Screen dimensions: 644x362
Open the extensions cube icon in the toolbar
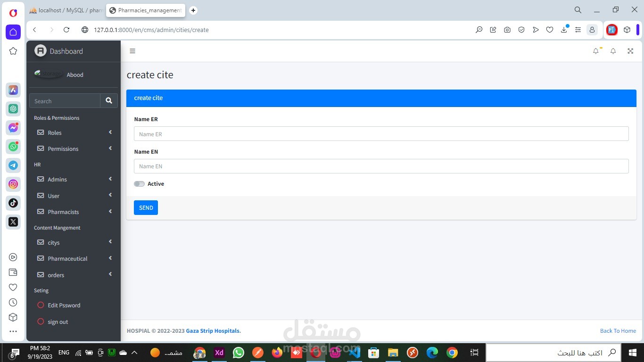pos(627,30)
